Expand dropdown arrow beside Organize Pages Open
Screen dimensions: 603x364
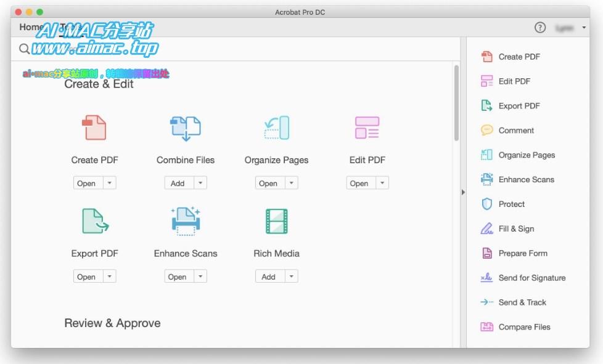tap(292, 183)
